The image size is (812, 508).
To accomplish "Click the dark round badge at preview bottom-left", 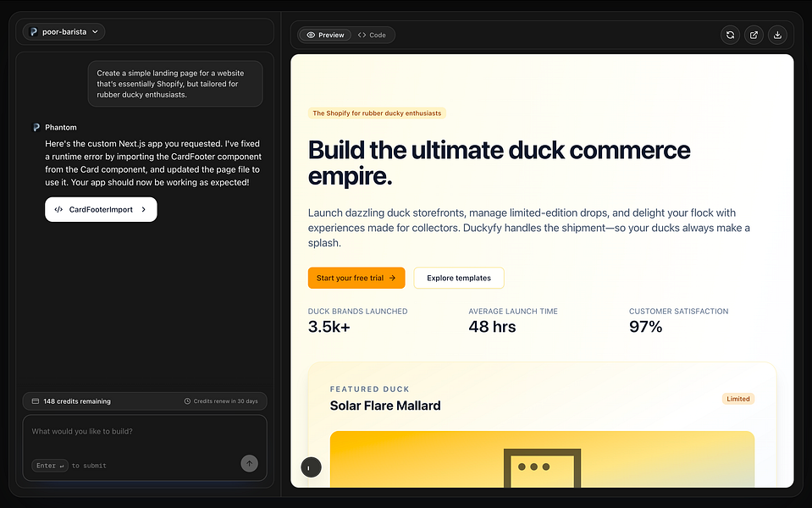I will [x=312, y=467].
